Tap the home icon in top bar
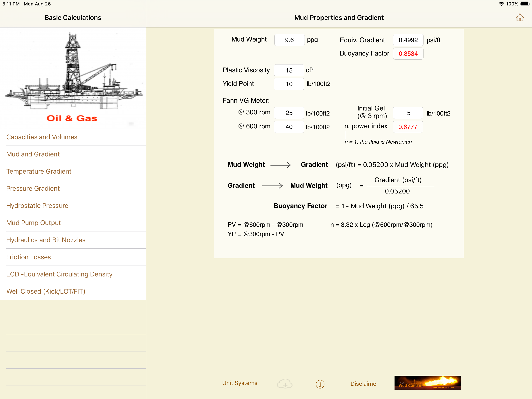This screenshot has height=399, width=532. click(520, 18)
